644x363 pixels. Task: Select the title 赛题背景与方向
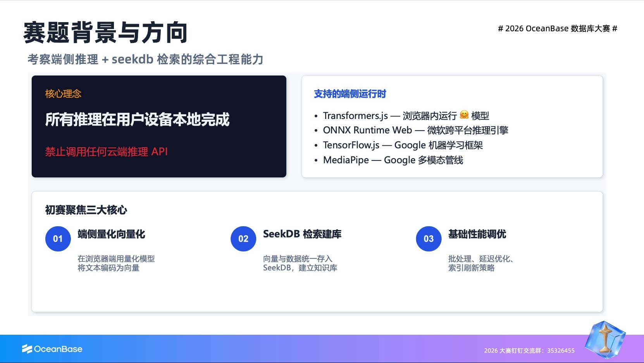pos(105,33)
